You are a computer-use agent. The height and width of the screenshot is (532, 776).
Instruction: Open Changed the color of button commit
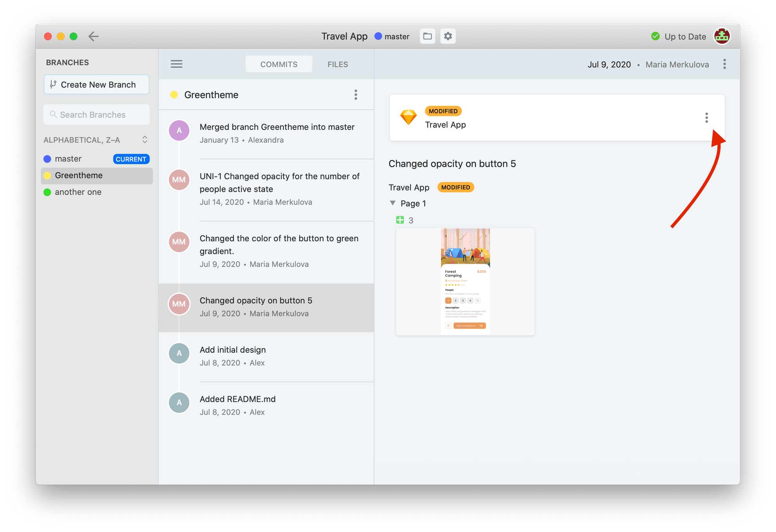[x=266, y=252]
